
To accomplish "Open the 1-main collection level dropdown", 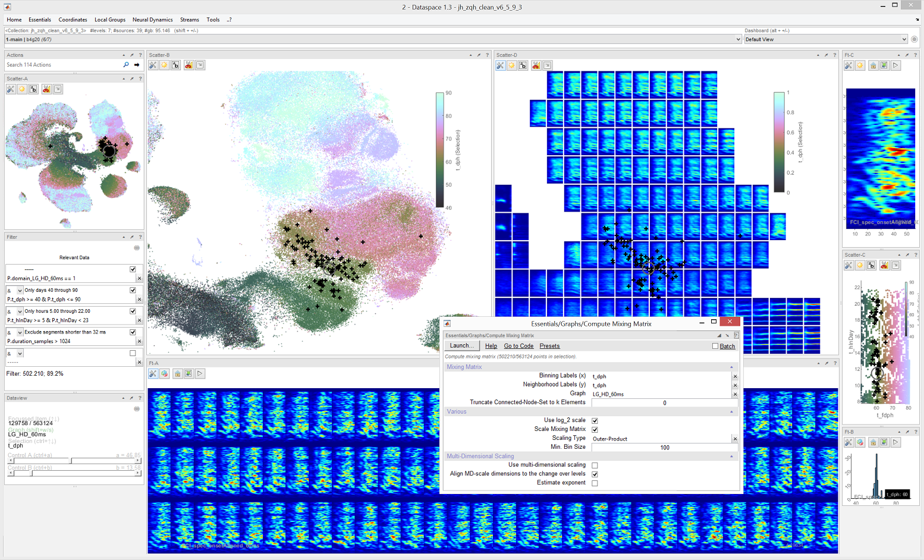I will [x=373, y=39].
